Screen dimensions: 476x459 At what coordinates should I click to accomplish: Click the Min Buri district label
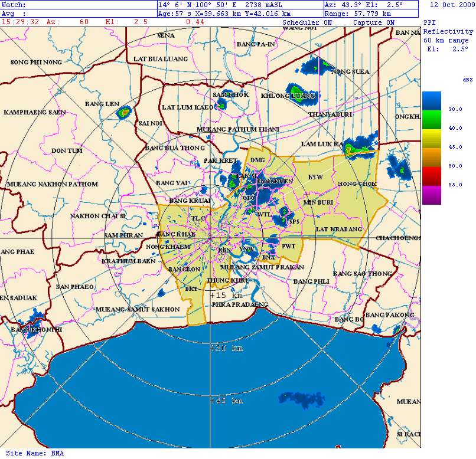click(318, 202)
